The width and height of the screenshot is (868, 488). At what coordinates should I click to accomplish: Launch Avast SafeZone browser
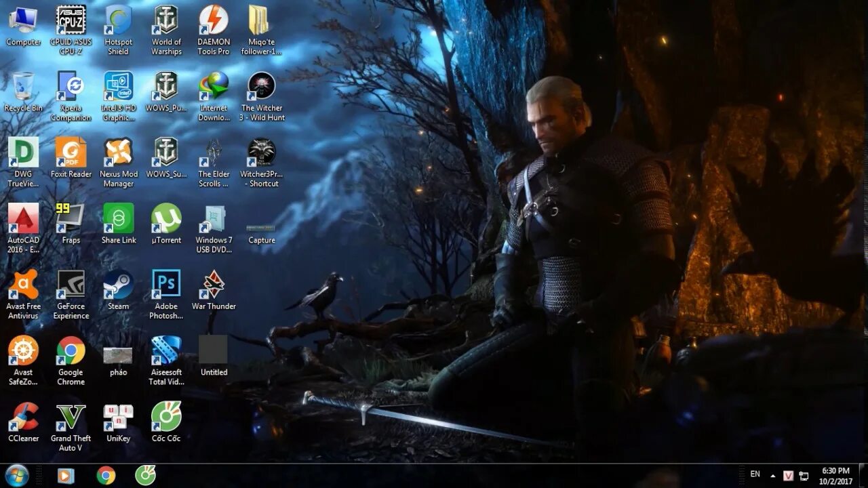point(23,361)
